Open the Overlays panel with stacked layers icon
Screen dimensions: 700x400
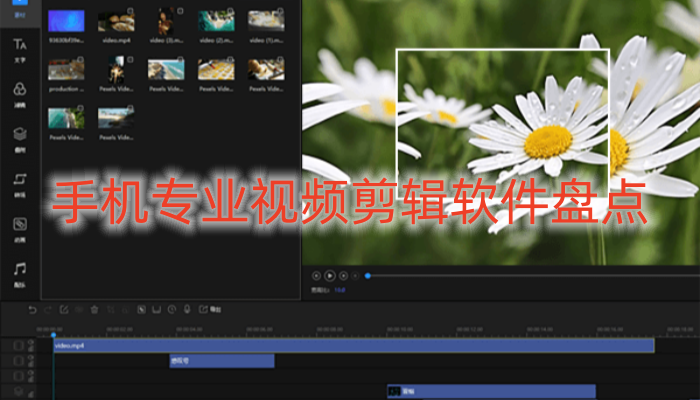19,137
